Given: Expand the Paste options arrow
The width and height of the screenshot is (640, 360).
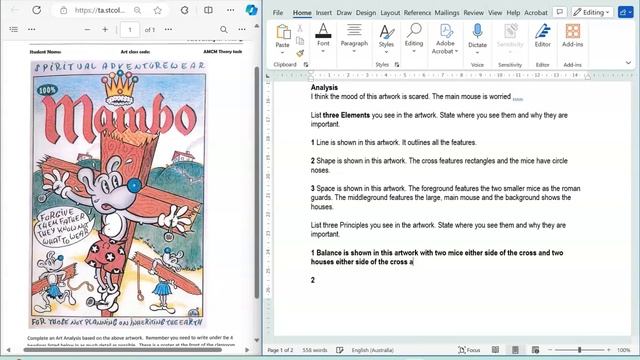Looking at the screenshot, I should tap(282, 53).
